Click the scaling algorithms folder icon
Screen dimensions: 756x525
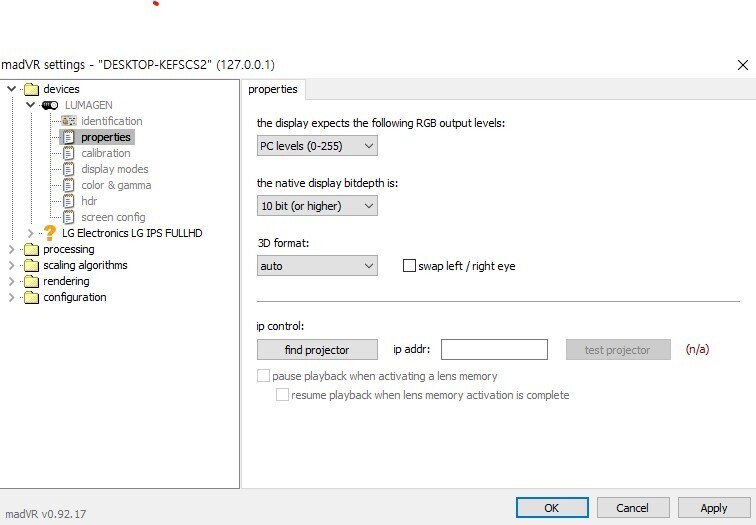pyautogui.click(x=31, y=265)
